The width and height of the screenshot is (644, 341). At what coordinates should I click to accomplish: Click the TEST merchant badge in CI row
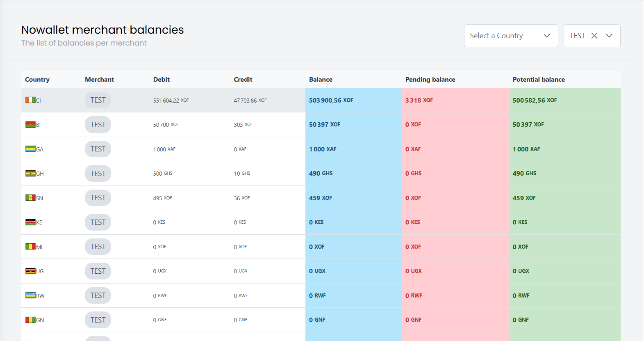(x=98, y=100)
